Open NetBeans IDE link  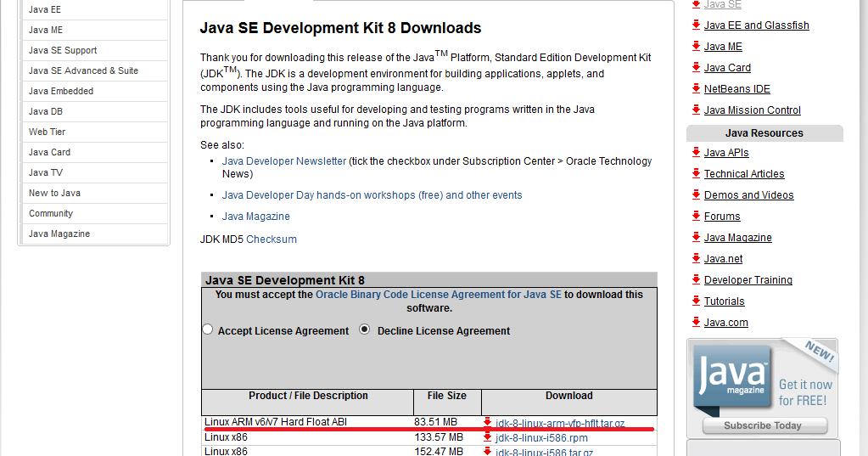736,89
